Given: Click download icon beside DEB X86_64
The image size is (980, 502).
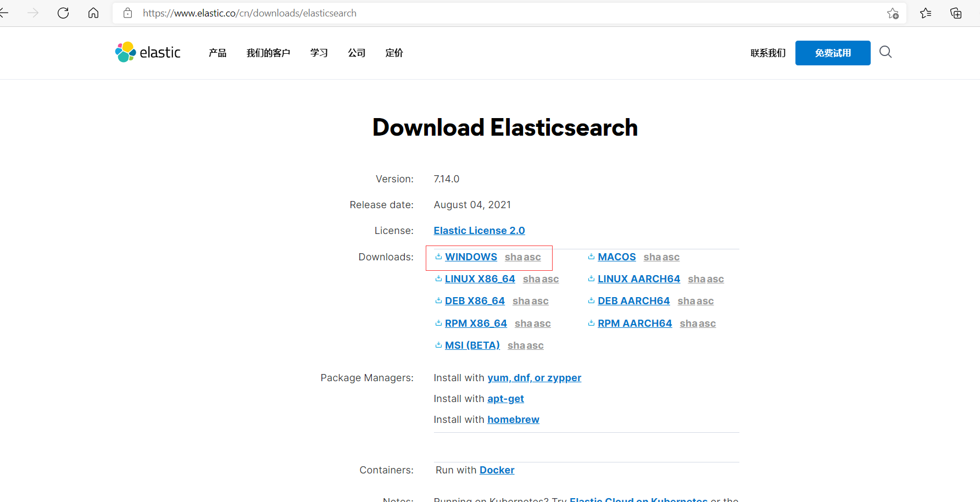Looking at the screenshot, I should (x=438, y=300).
